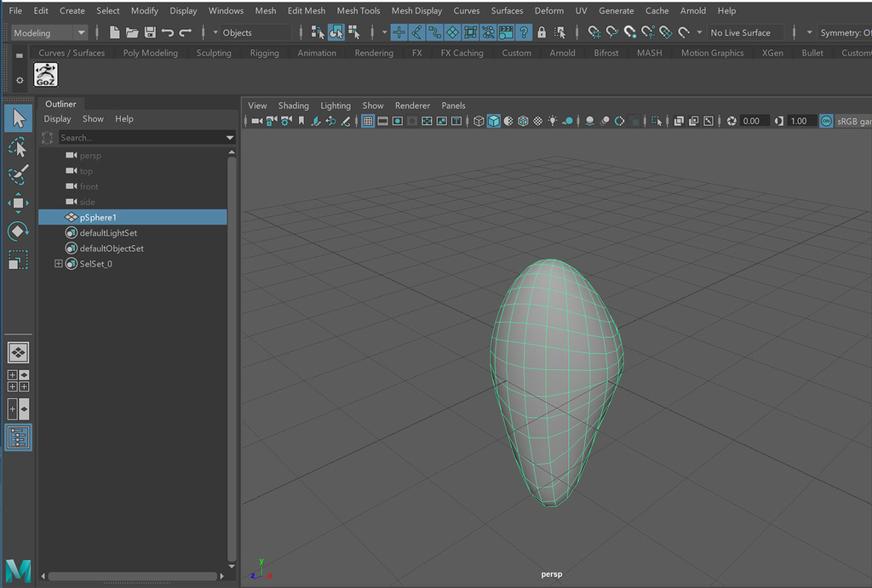Click Outliner horizontal scrollbar
The image size is (872, 588).
point(132,576)
